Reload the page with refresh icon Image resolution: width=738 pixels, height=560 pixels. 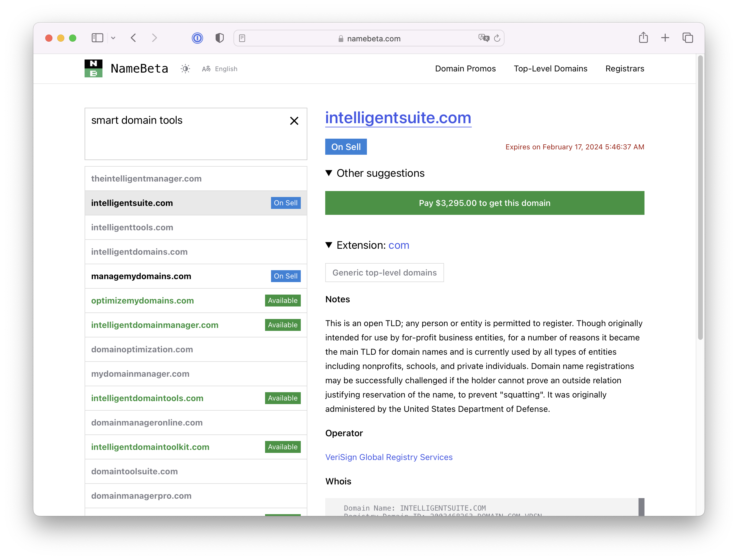tap(497, 38)
